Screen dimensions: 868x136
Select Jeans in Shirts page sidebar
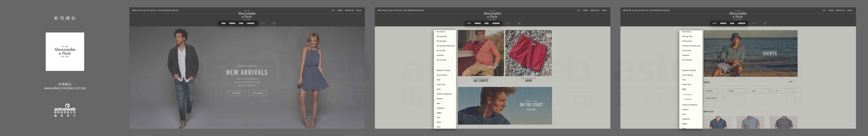pos(684,114)
